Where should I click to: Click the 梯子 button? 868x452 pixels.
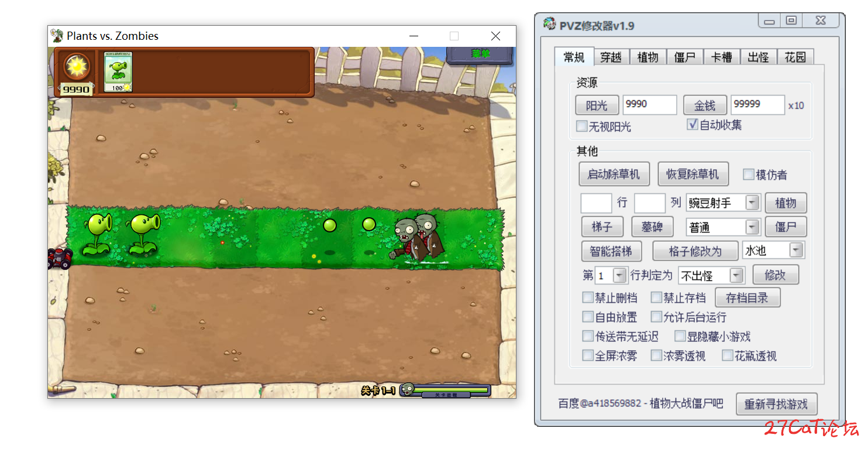tap(604, 227)
